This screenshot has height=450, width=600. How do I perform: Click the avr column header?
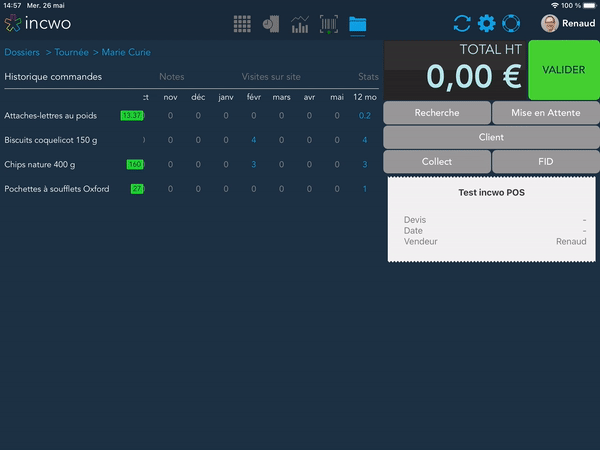coord(309,97)
